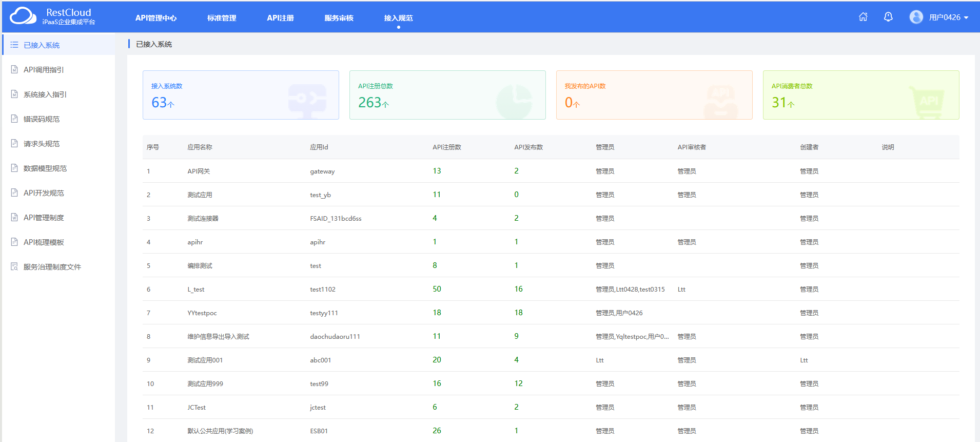Open notifications bell icon
Viewport: 980px width, 442px height.
pyautogui.click(x=888, y=17)
